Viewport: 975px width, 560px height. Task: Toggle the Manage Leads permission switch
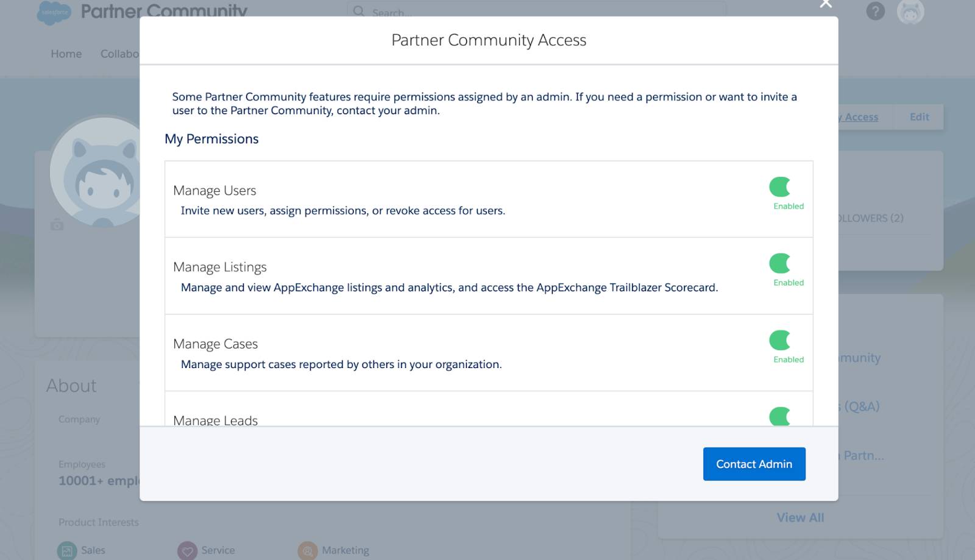780,416
